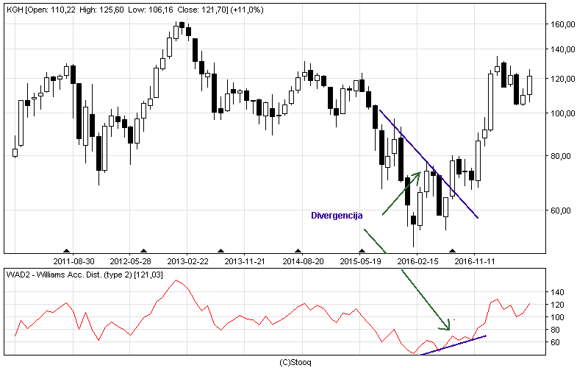The width and height of the screenshot is (588, 368).
Task: Select the 160,00 price axis label
Action: [x=562, y=24]
